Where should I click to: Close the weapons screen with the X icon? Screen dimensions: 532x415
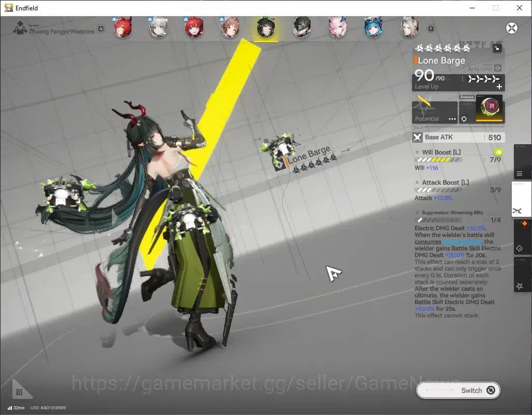[x=512, y=28]
